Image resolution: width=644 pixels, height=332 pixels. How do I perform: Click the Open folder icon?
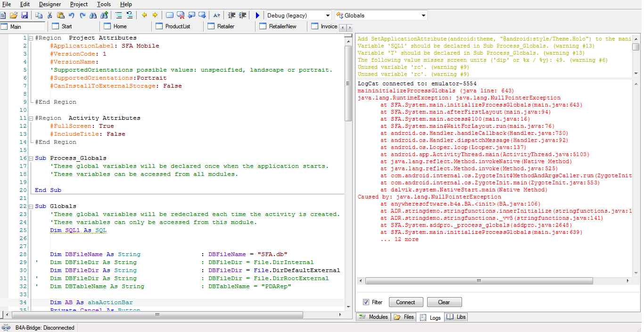14,16
